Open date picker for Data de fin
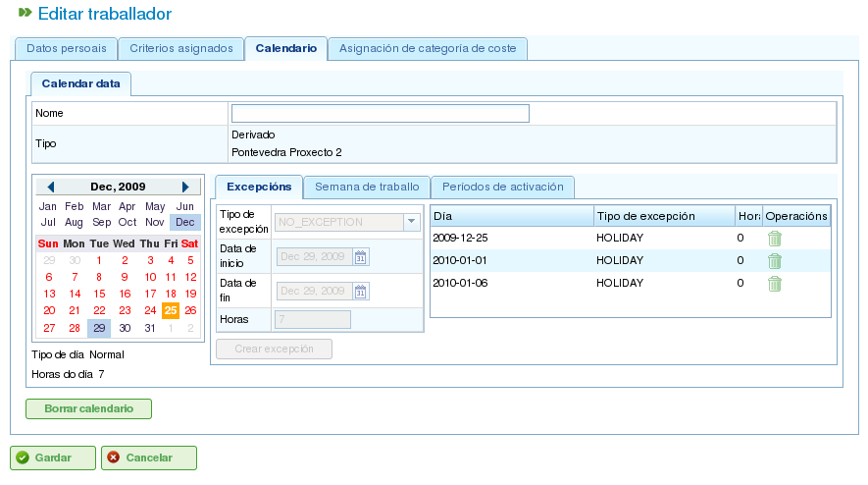The width and height of the screenshot is (868, 485). point(360,291)
